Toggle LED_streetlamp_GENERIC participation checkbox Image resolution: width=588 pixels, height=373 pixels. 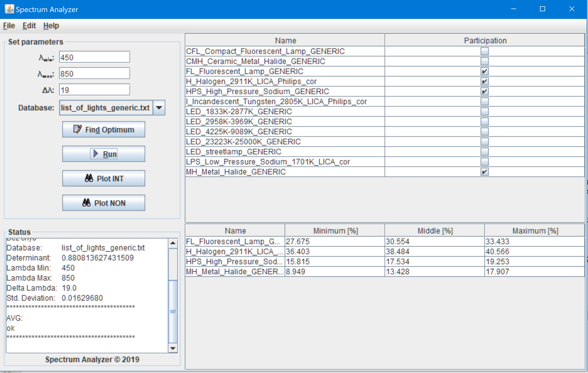pos(485,152)
